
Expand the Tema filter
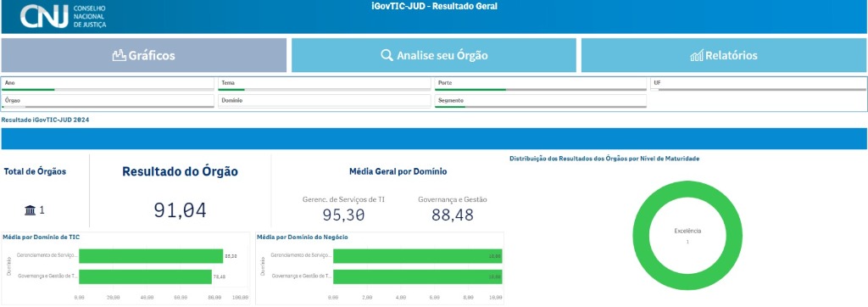pos(325,84)
